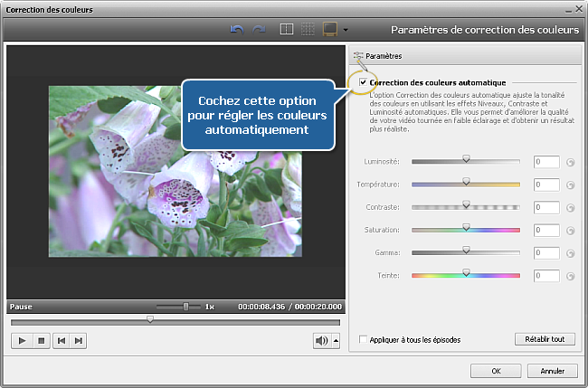Image resolution: width=588 pixels, height=388 pixels.
Task: Click the Undo arrow icon
Action: pos(237,30)
